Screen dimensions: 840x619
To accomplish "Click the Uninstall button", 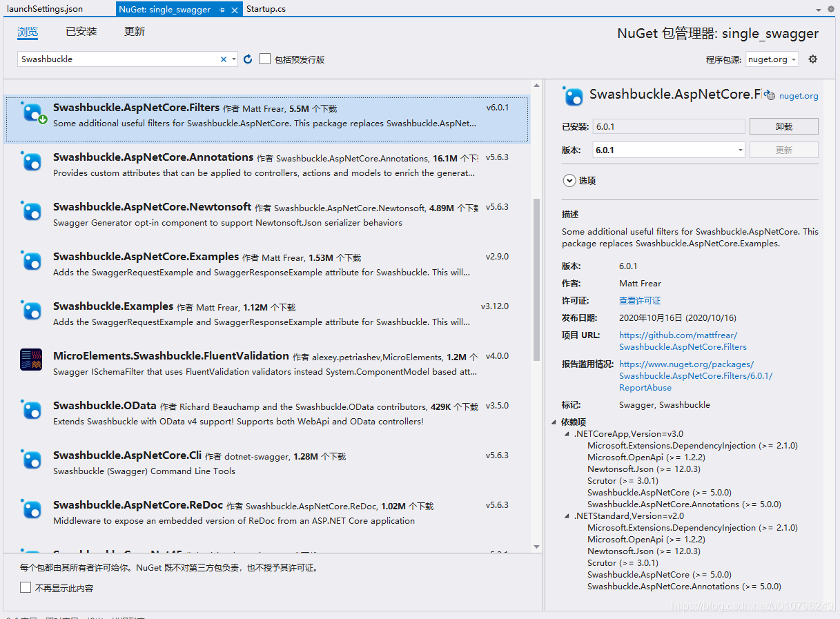I will (783, 126).
